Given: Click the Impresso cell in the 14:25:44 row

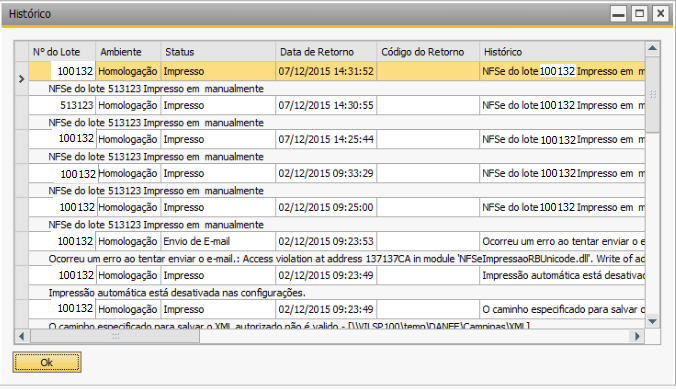Looking at the screenshot, I should [218, 139].
